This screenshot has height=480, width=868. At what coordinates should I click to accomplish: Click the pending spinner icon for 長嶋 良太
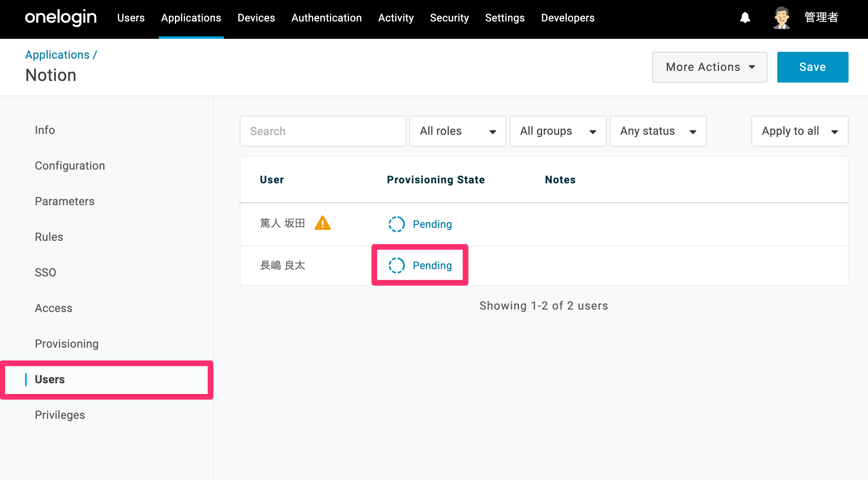[x=396, y=265]
